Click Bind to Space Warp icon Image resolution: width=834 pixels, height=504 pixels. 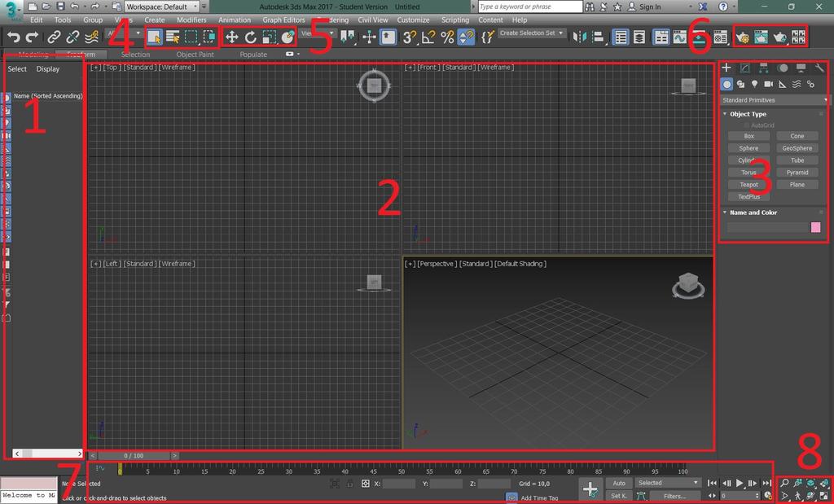point(92,37)
